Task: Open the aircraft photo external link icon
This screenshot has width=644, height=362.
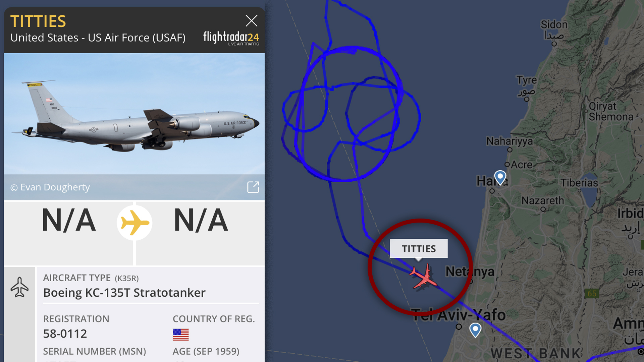Action: pyautogui.click(x=253, y=187)
